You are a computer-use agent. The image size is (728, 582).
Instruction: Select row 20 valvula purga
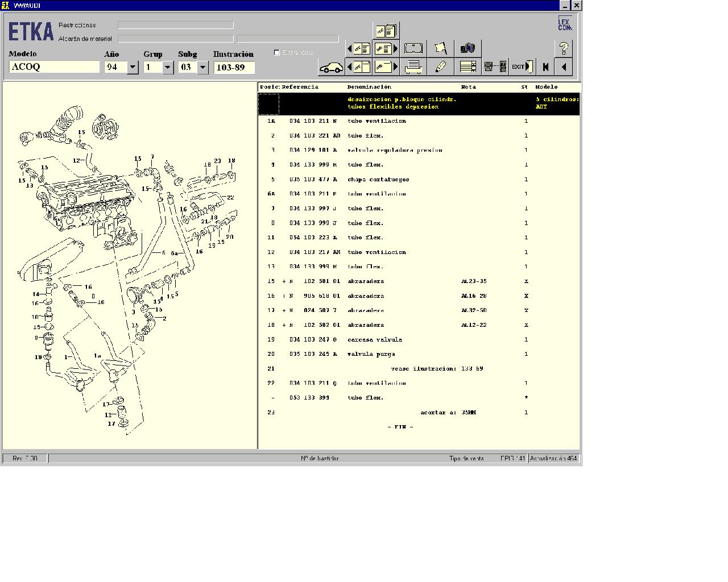click(419, 354)
